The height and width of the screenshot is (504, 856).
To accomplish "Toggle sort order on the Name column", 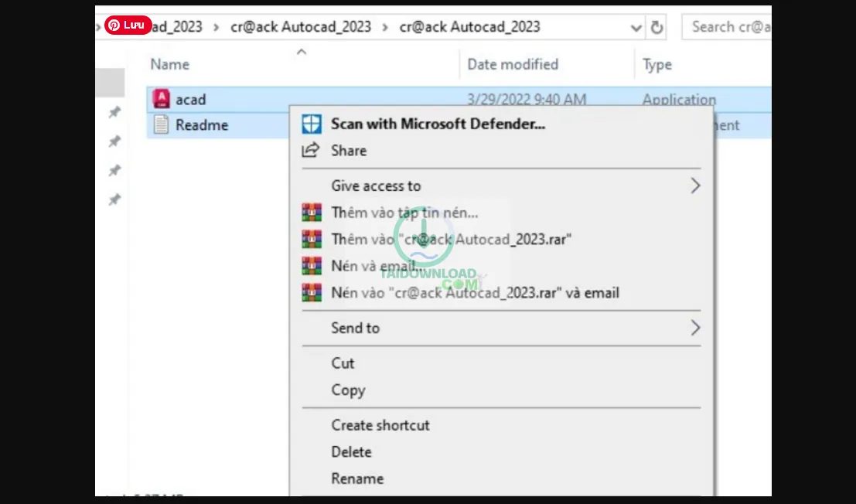I will click(x=169, y=64).
